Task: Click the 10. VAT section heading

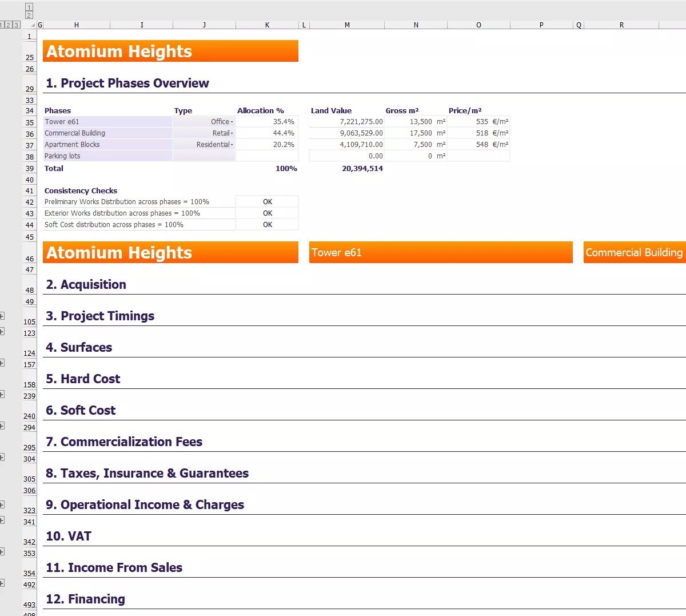Action: [x=69, y=536]
